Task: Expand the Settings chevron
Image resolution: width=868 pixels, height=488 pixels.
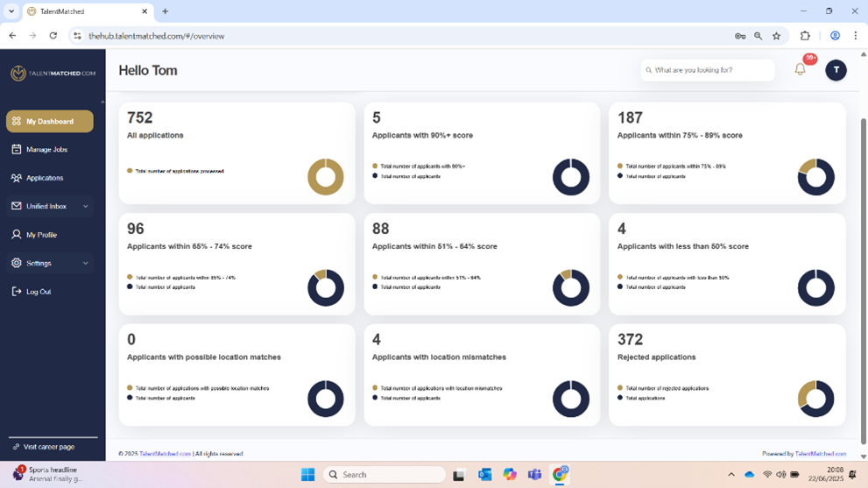Action: point(85,263)
